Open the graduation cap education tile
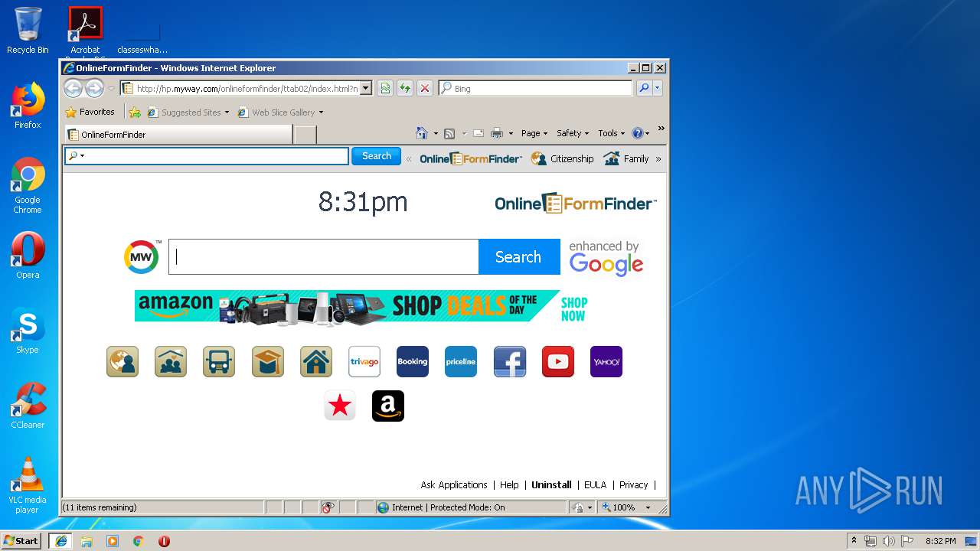The width and height of the screenshot is (980, 551). (x=268, y=361)
